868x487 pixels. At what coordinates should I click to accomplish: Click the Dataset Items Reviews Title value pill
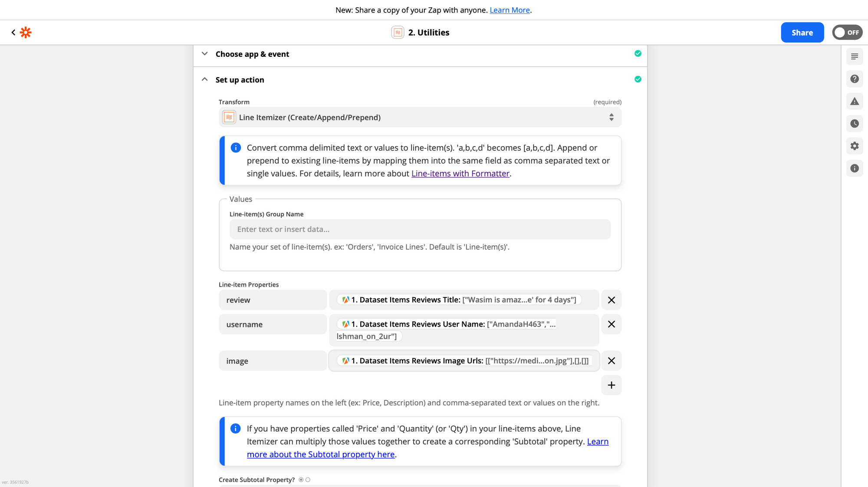pos(459,300)
